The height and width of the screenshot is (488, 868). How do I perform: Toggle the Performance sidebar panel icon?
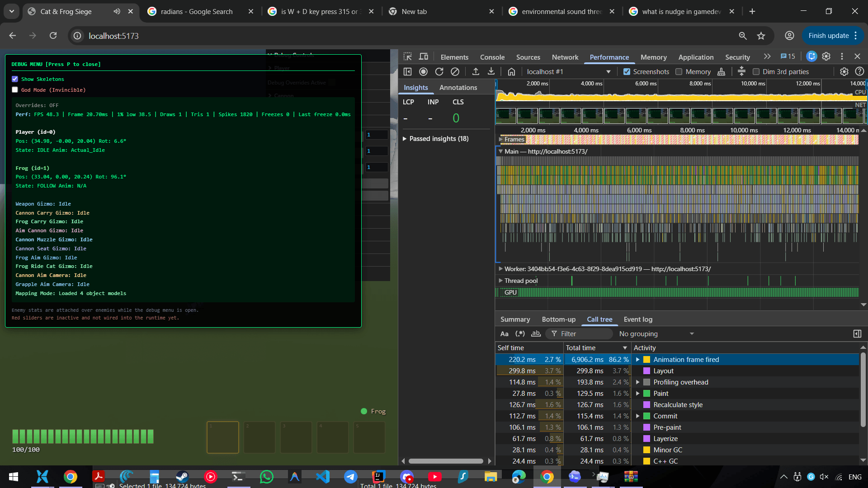(x=407, y=71)
